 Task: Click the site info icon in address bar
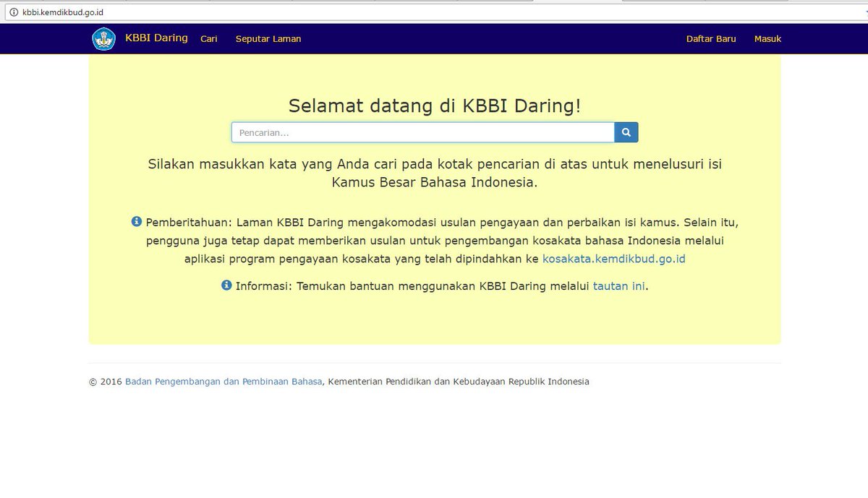(14, 12)
